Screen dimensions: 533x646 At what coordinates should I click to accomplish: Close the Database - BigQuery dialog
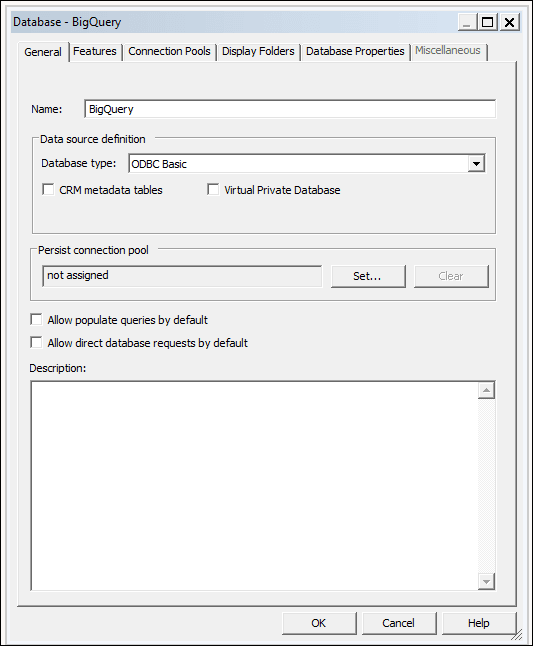pos(510,22)
